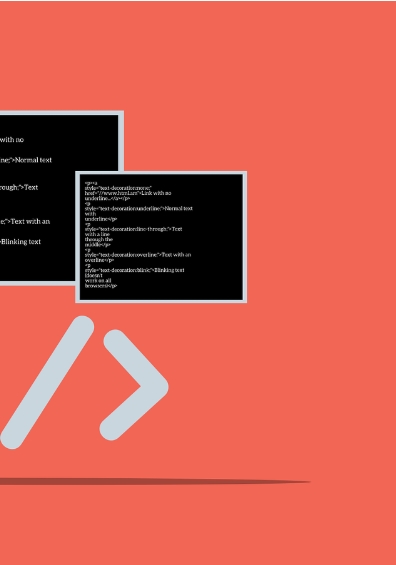Click 'Blinking text' line in large back panel
This screenshot has width=396, height=565.
point(21,242)
